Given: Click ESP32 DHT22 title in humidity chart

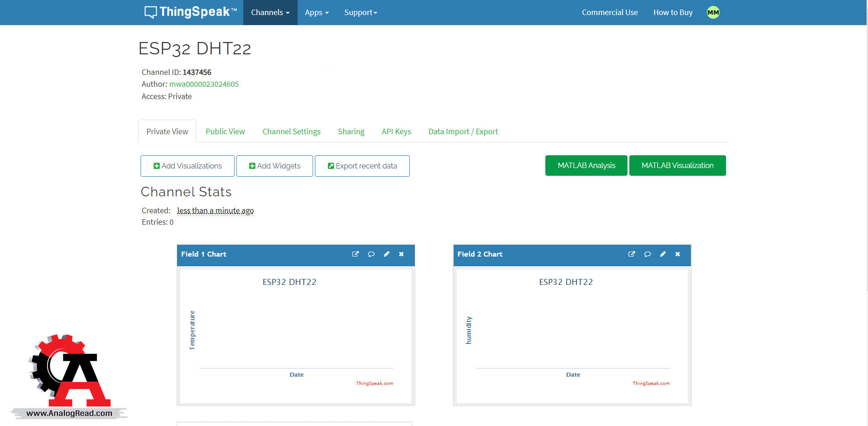Looking at the screenshot, I should [x=566, y=282].
